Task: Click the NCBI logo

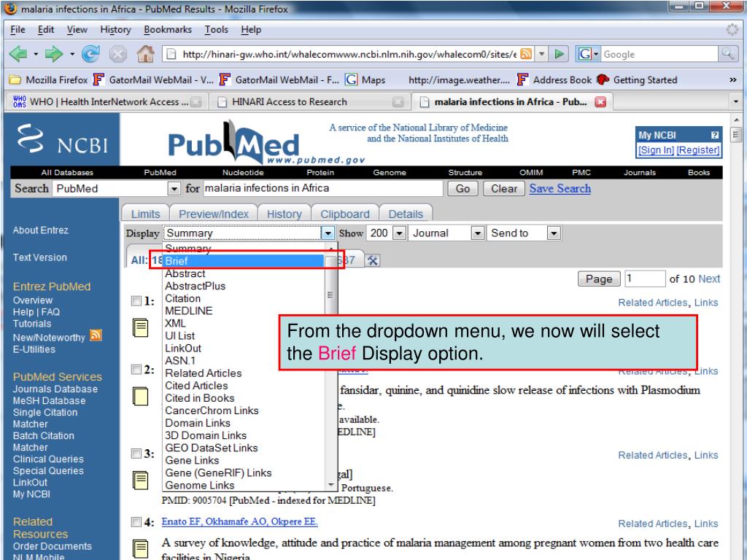Action: click(62, 139)
